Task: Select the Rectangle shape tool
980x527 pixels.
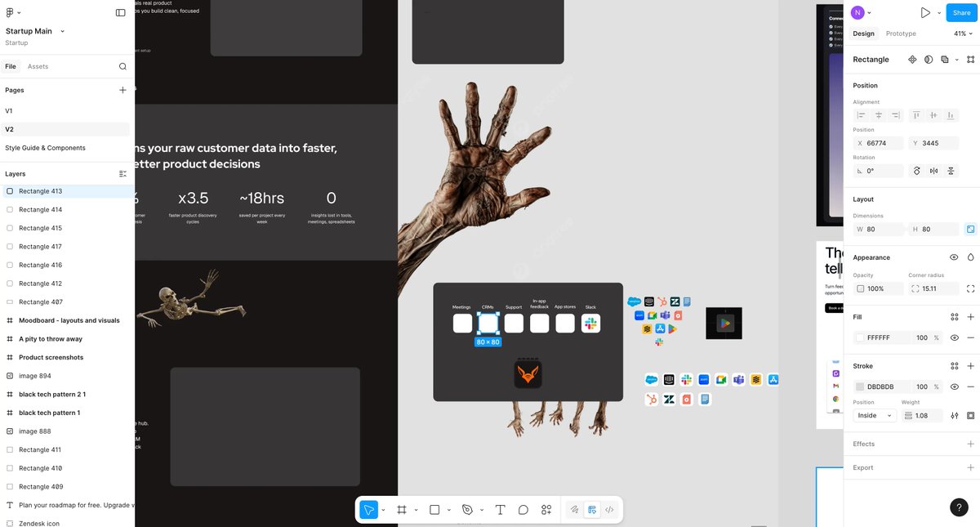Action: pyautogui.click(x=434, y=510)
